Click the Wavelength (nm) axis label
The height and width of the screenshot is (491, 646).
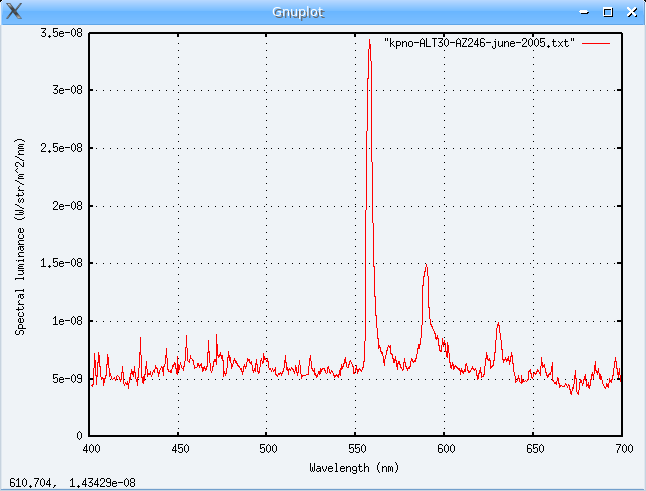click(355, 467)
